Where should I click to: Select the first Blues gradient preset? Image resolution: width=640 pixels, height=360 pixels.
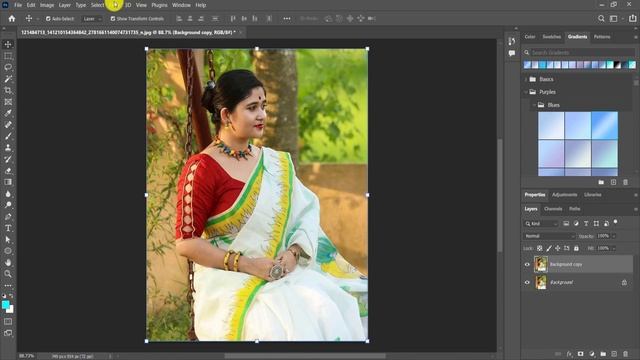click(551, 125)
